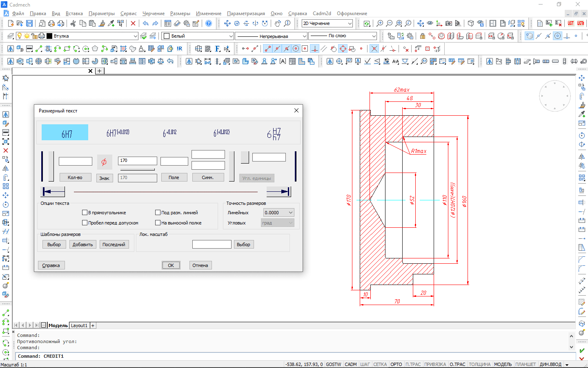Screen dimensions: 588x368
Task: Switch to the Layout1 tab
Action: 79,325
